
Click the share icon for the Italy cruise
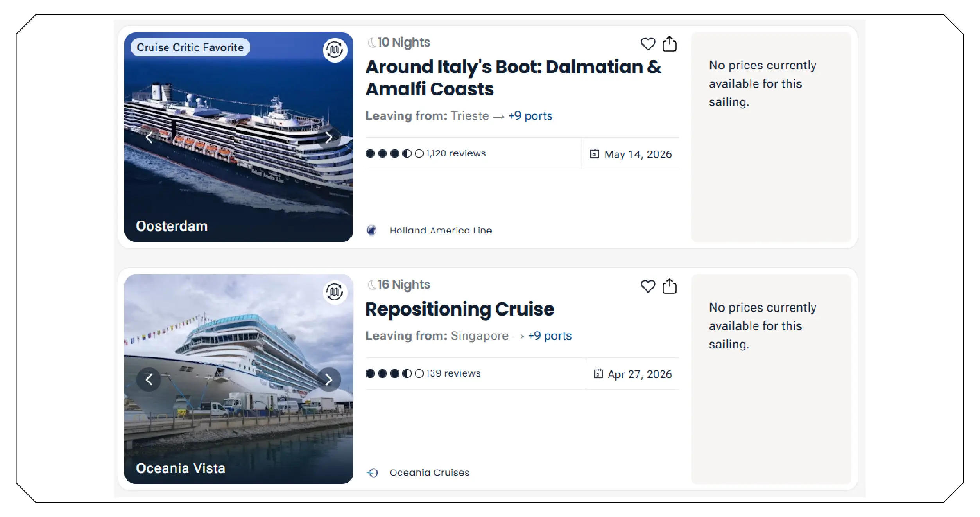pos(670,44)
